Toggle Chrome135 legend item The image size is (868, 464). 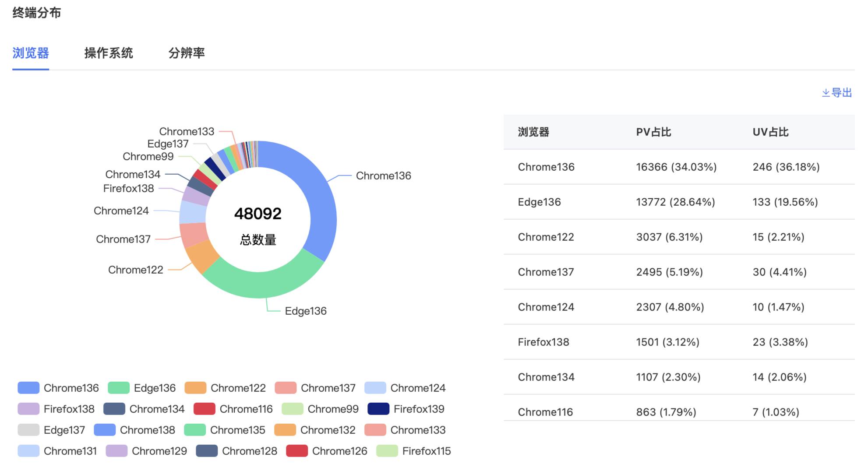pos(225,430)
